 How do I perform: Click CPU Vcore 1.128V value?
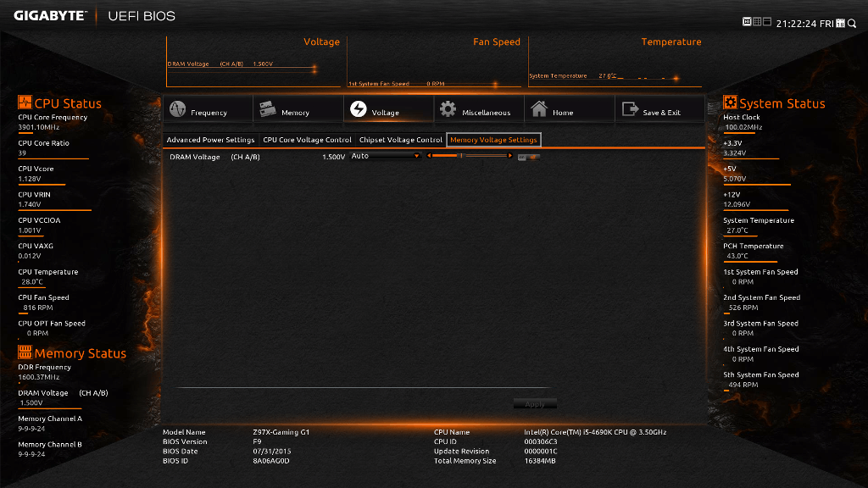point(30,179)
